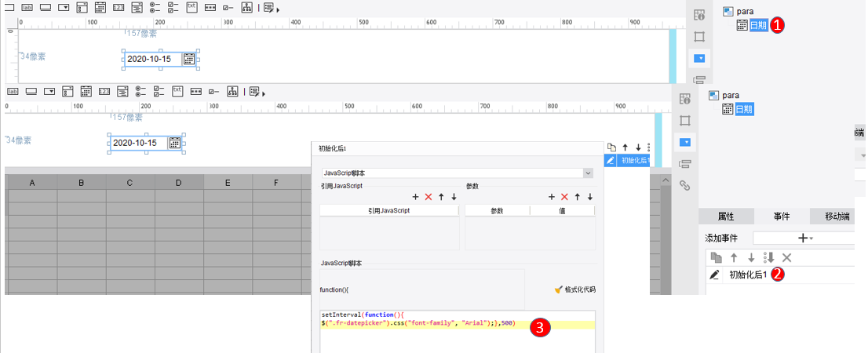Select the single checkbox widget in the upper toolbar

click(x=228, y=8)
